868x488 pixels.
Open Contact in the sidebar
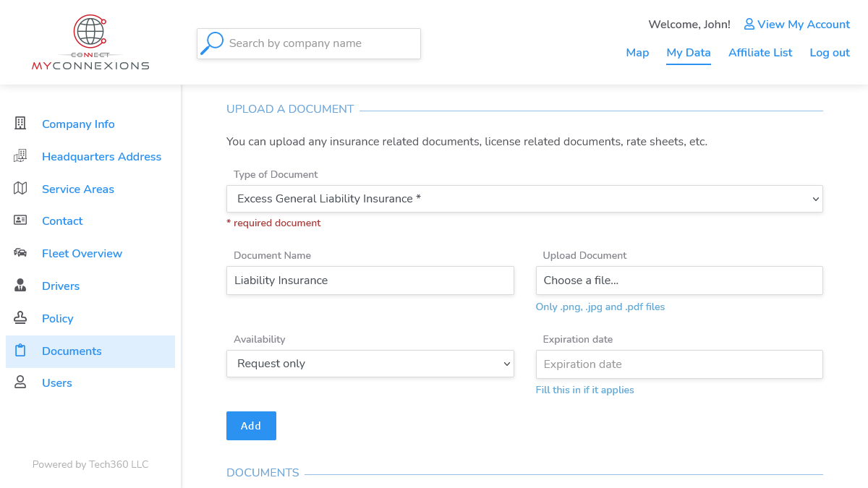click(62, 221)
